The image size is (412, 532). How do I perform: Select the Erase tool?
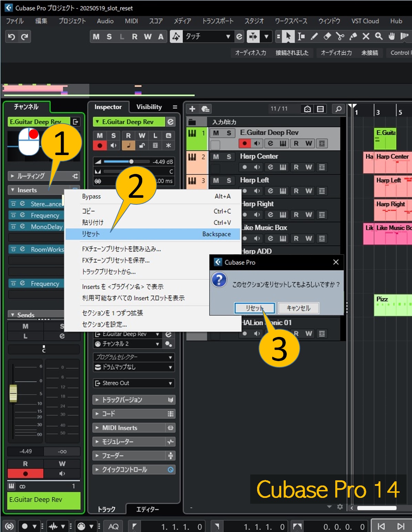point(327,36)
